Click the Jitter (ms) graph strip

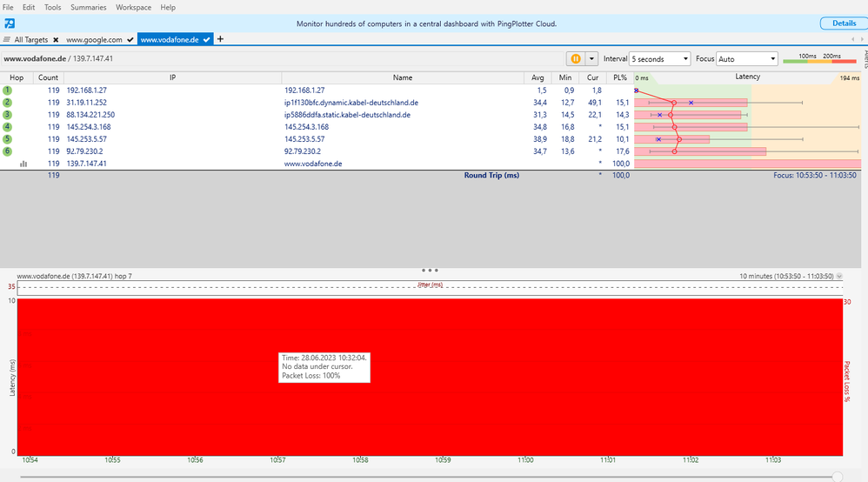pos(431,287)
